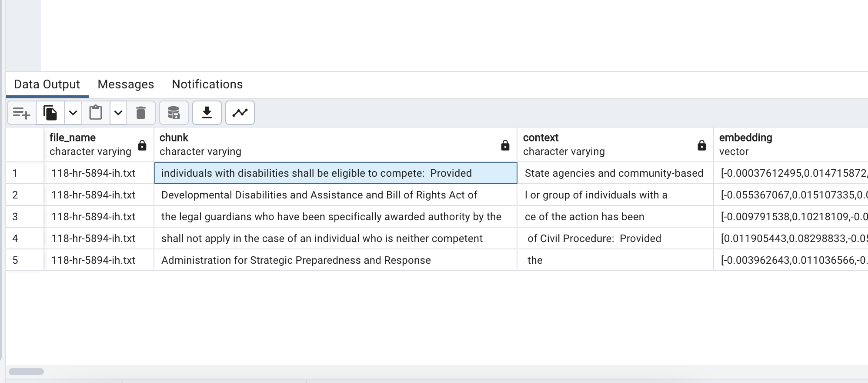Click chunk cell 'Administration for Strategic Preparedness'
The image size is (868, 383).
point(336,260)
